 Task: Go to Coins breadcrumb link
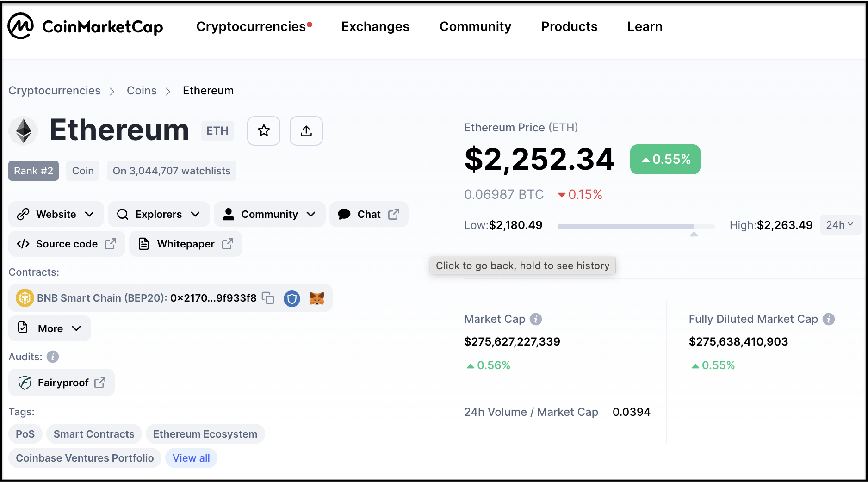[x=142, y=91]
